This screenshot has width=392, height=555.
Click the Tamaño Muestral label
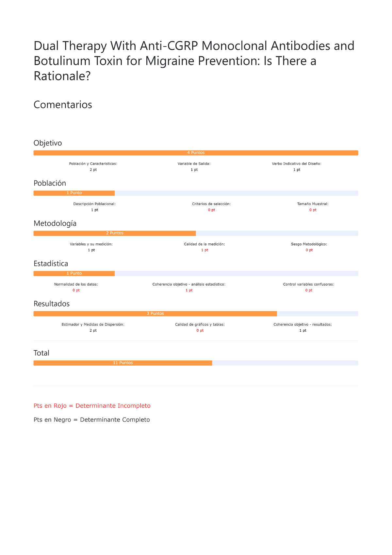pos(313,204)
